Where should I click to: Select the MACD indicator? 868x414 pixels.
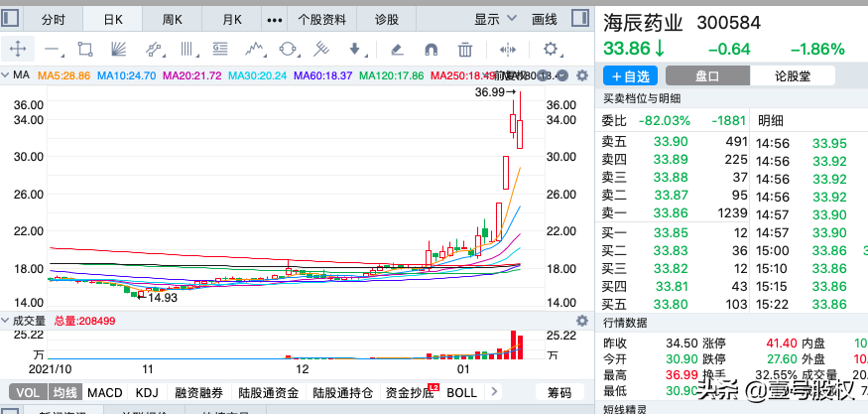[104, 392]
